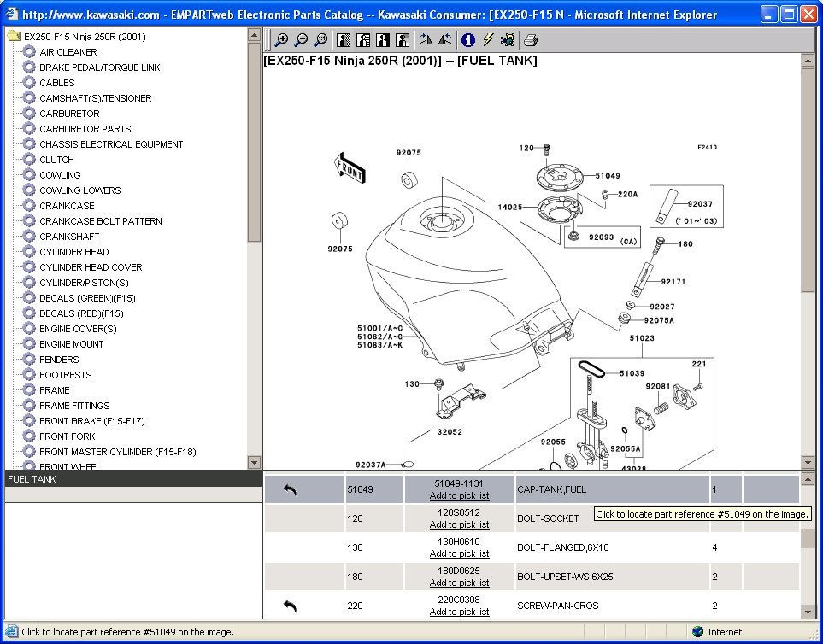The image size is (823, 644).
Task: Click the locate arrow in the 51049 row
Action: [x=290, y=489]
